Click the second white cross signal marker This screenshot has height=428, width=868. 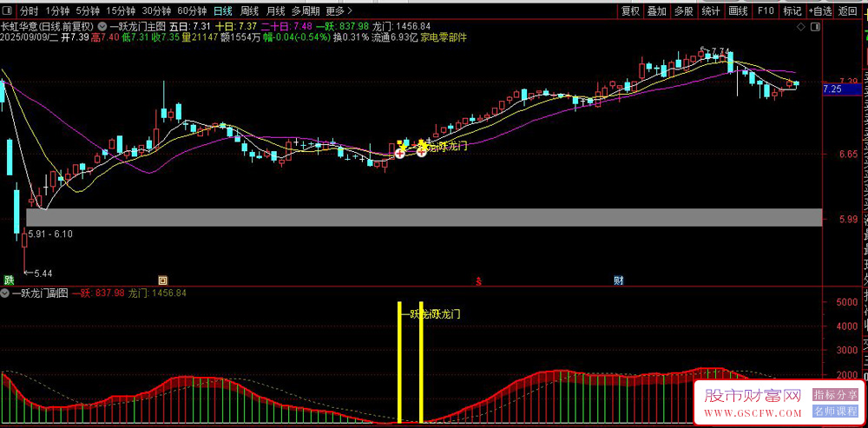422,151
